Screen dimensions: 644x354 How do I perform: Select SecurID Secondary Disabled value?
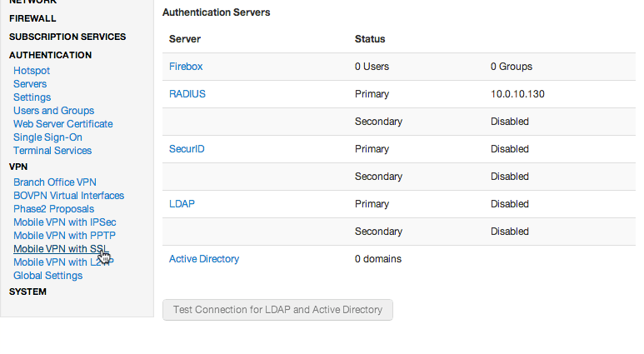pos(509,177)
